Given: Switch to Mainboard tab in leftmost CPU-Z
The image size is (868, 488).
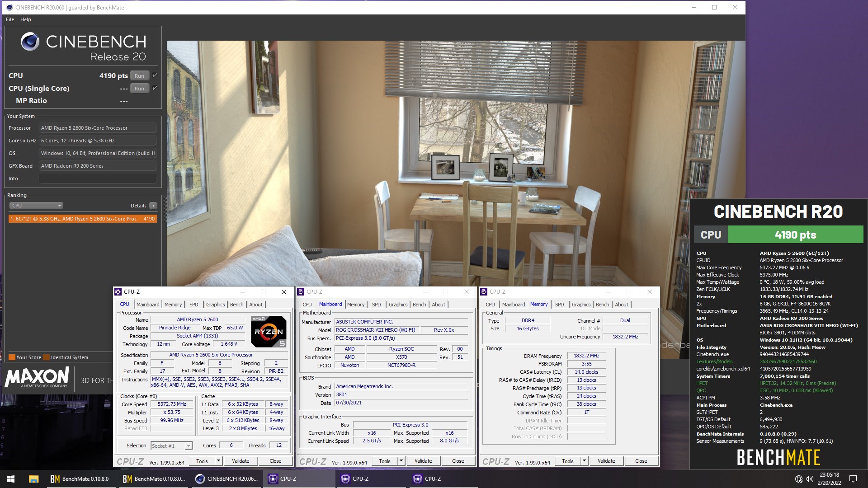Looking at the screenshot, I should 148,305.
